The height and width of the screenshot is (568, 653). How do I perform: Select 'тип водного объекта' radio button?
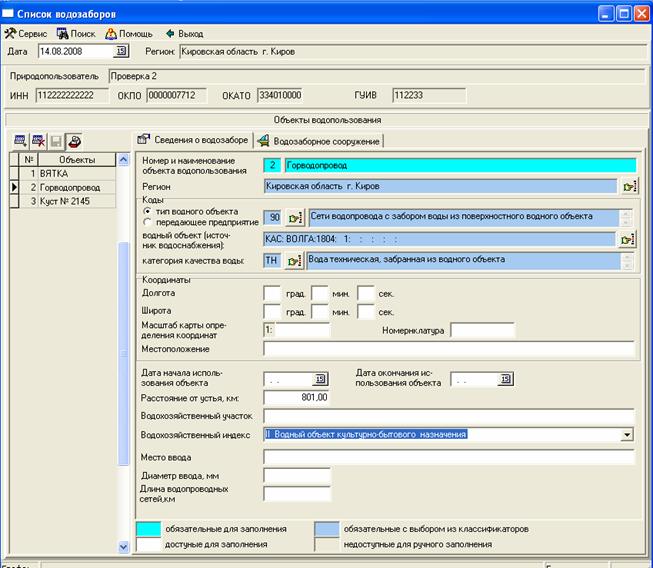click(147, 212)
